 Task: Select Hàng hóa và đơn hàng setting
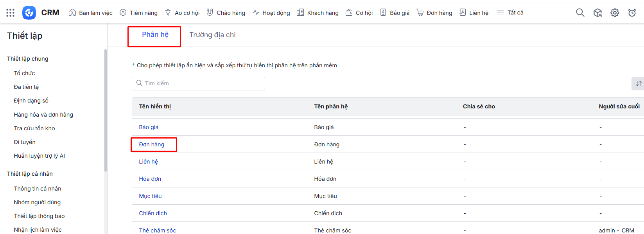coord(43,115)
